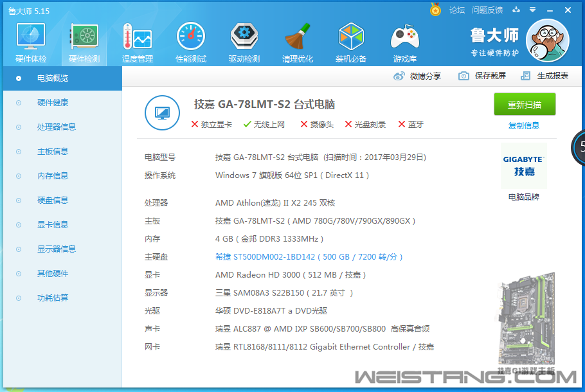This screenshot has width=585, height=392.
Task: Click the Gigabyte motherboard picture
Action: pyautogui.click(x=526, y=319)
